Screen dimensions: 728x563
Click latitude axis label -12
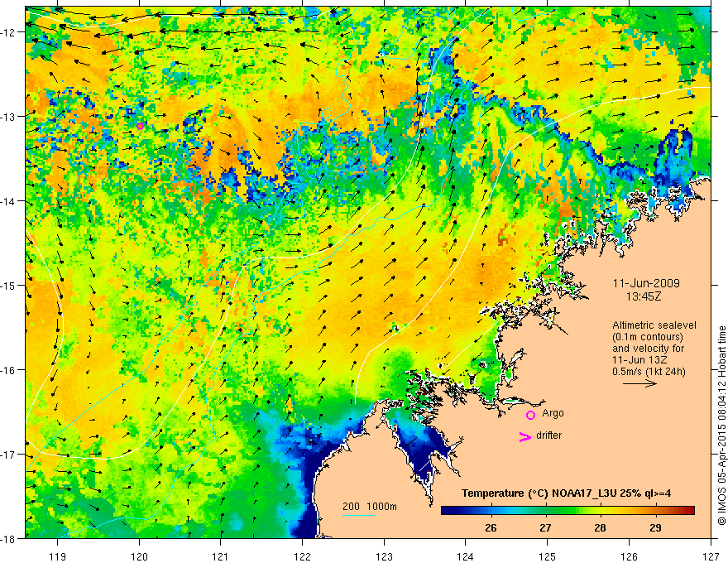point(9,32)
